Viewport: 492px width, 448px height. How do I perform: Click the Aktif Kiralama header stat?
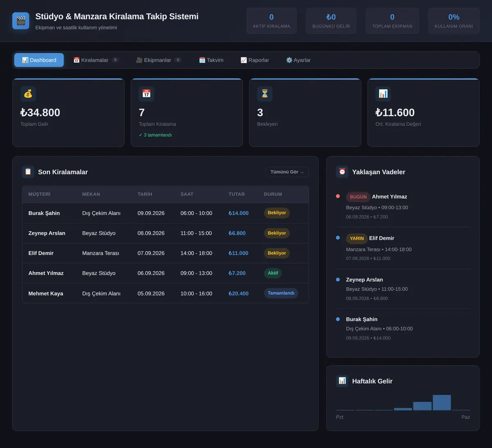(x=271, y=21)
